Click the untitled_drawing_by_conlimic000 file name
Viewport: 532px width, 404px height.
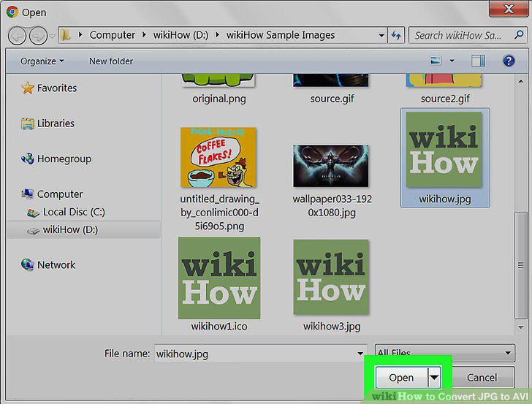click(219, 213)
